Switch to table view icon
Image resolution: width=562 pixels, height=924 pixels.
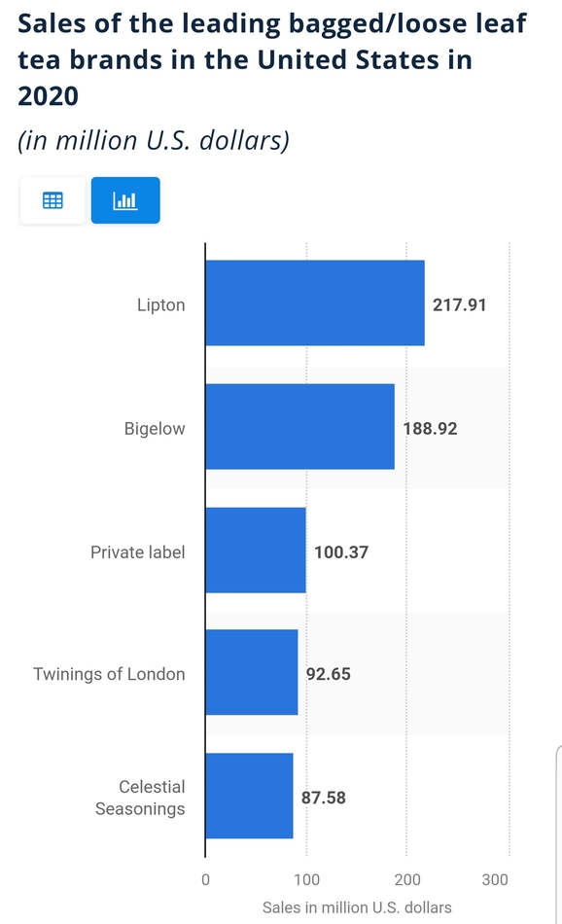pyautogui.click(x=53, y=200)
